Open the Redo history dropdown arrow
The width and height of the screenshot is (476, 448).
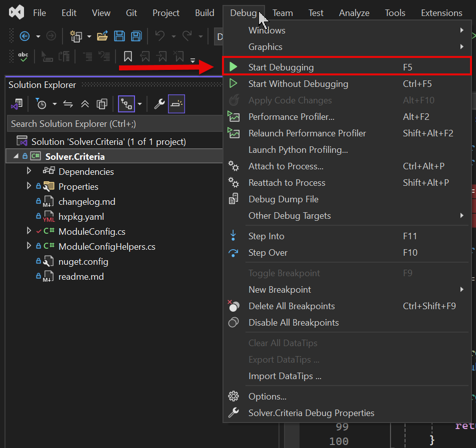200,36
